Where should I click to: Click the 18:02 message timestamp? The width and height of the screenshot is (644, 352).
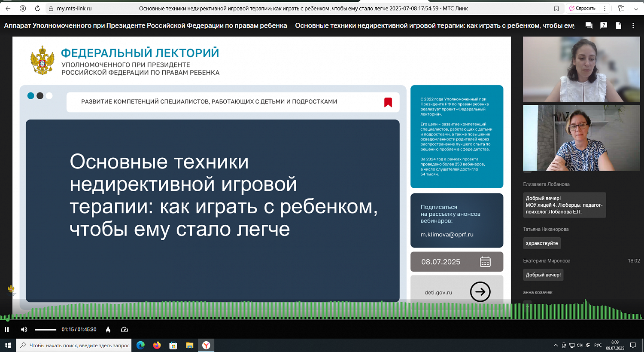[x=634, y=260]
